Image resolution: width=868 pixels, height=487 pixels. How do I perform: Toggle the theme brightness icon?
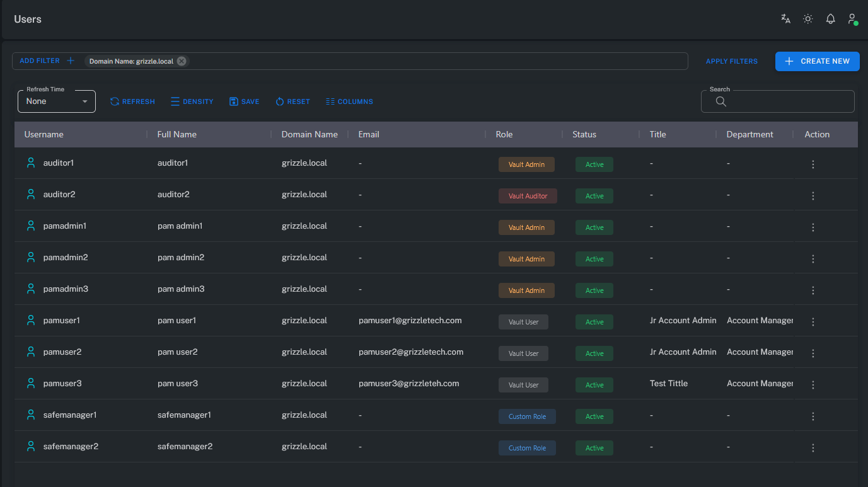807,18
